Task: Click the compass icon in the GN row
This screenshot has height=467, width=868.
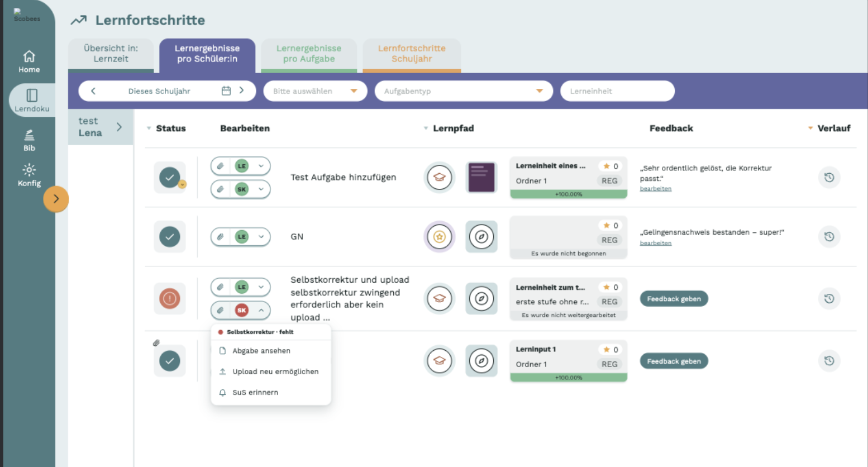Action: click(x=481, y=237)
